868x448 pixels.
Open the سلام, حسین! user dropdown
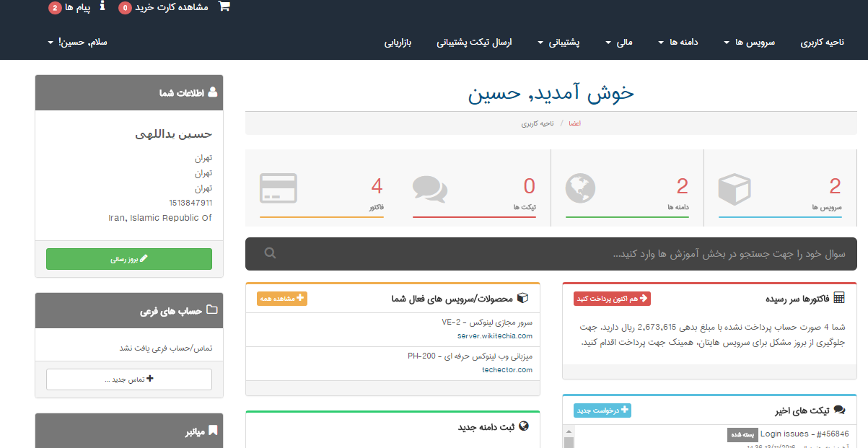tap(77, 43)
